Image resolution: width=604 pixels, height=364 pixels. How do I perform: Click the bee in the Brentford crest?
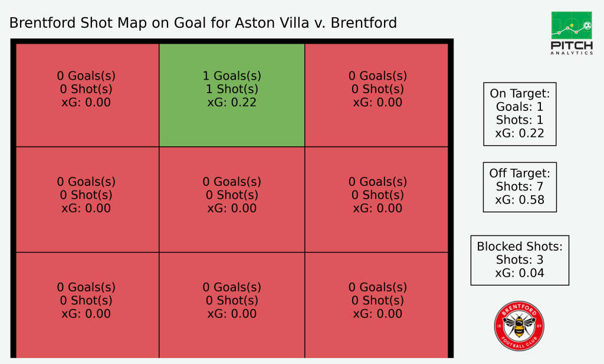pos(519,326)
